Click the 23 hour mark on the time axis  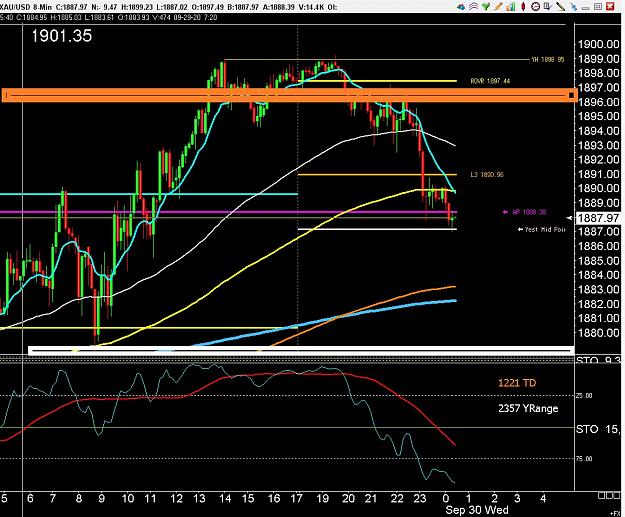point(419,498)
